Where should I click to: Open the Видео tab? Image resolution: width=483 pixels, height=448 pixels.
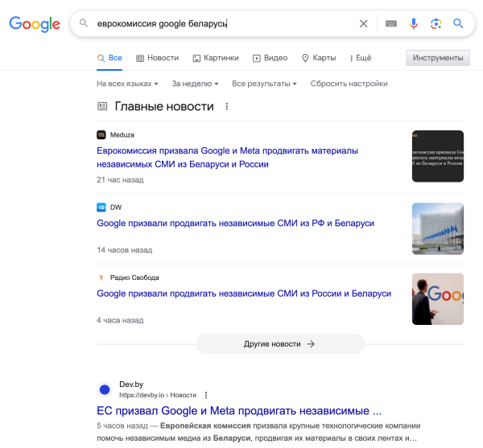[270, 58]
